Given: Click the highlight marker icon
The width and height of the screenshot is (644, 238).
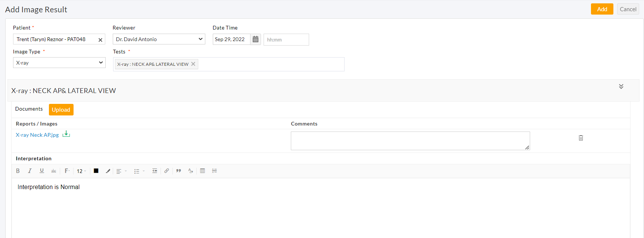Looking at the screenshot, I should click(x=108, y=171).
